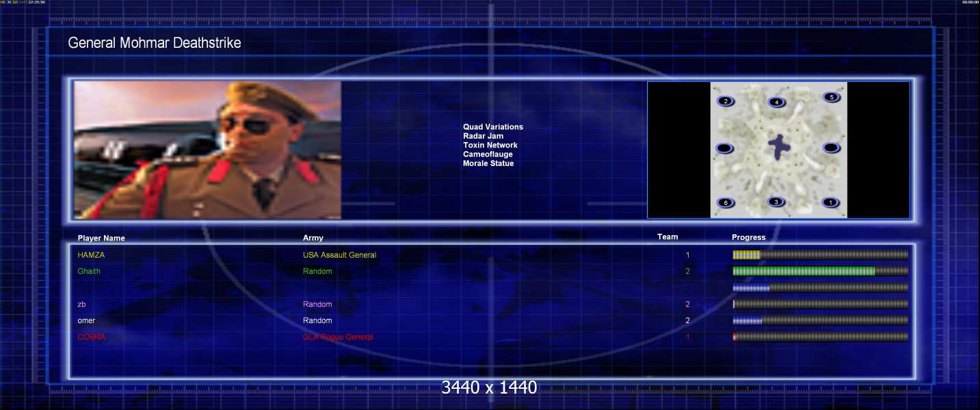Click Ghaith's Random army entry
Image resolution: width=980 pixels, height=410 pixels.
[317, 271]
